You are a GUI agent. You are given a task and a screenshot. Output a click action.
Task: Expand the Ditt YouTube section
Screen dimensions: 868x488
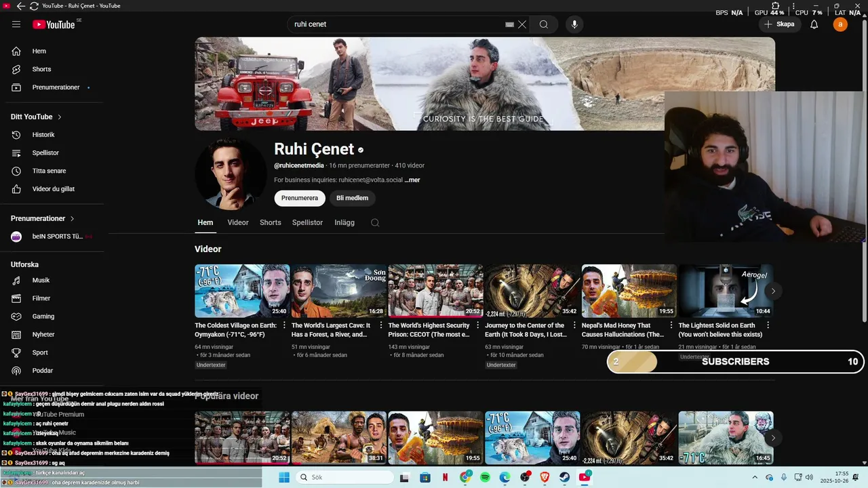tap(37, 117)
